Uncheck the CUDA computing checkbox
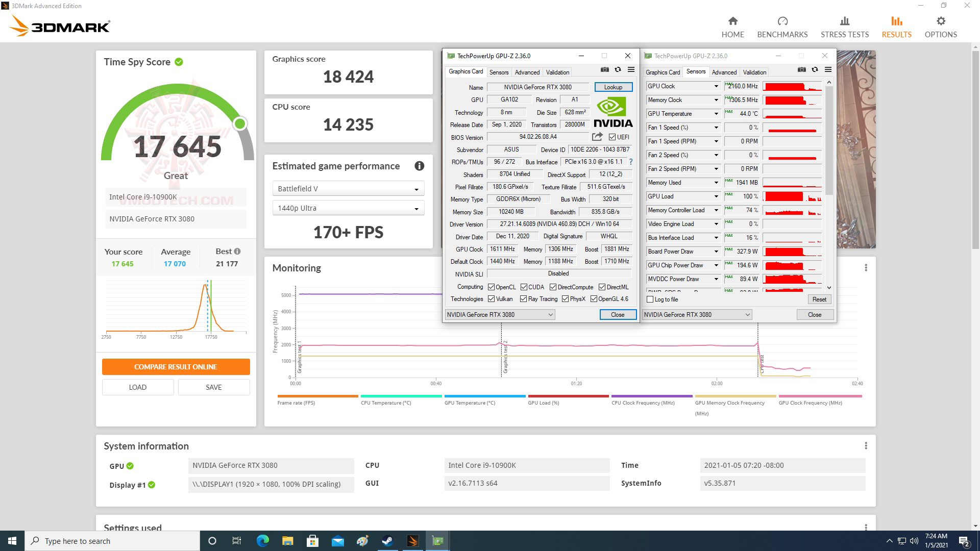 (524, 287)
